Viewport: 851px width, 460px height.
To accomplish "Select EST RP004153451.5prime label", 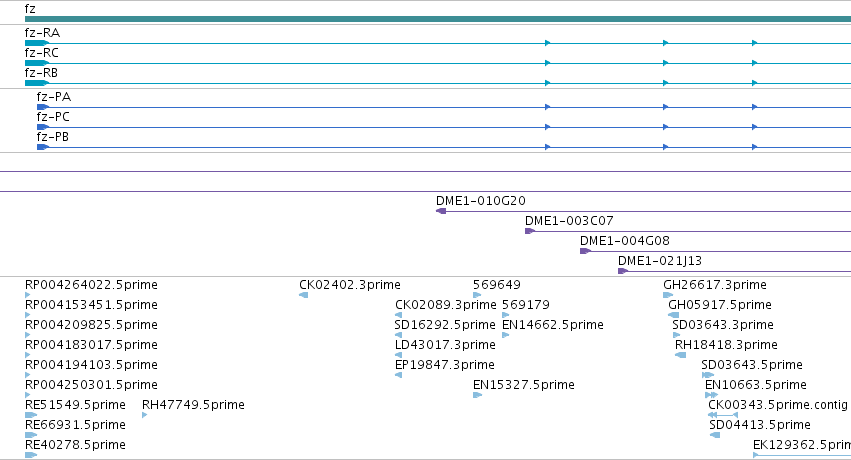I will (91, 305).
